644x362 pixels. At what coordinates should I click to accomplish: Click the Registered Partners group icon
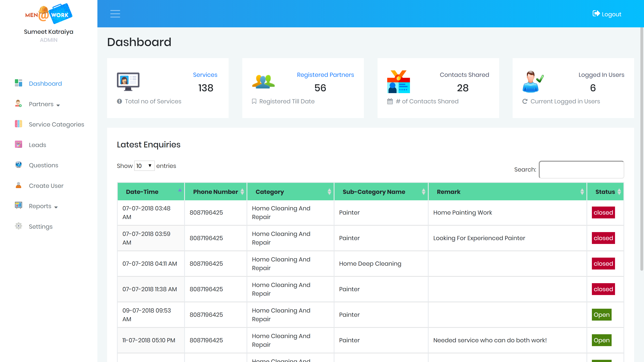(x=263, y=82)
